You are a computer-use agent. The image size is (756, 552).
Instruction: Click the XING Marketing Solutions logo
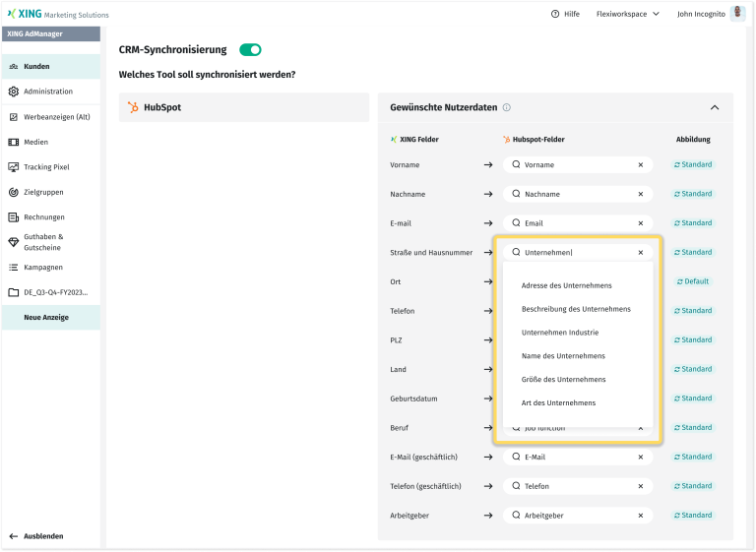coord(58,14)
